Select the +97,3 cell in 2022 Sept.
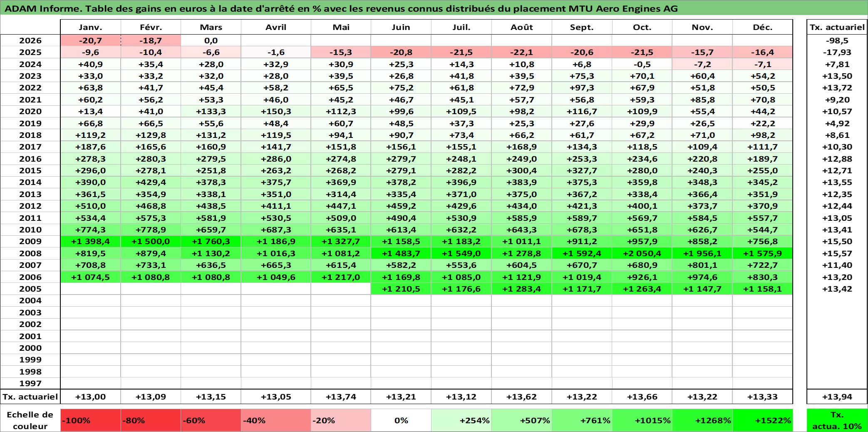Screen dimensions: 868x432 point(582,87)
